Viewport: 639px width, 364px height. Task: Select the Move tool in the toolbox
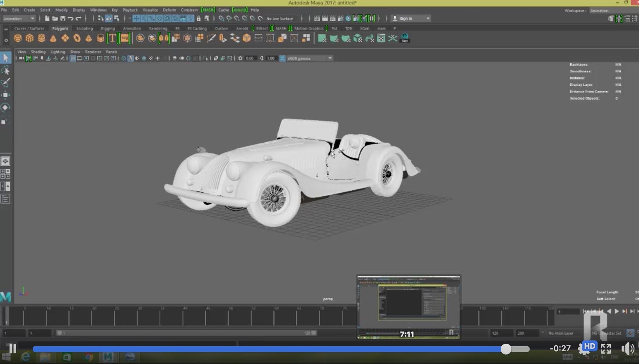click(x=5, y=95)
